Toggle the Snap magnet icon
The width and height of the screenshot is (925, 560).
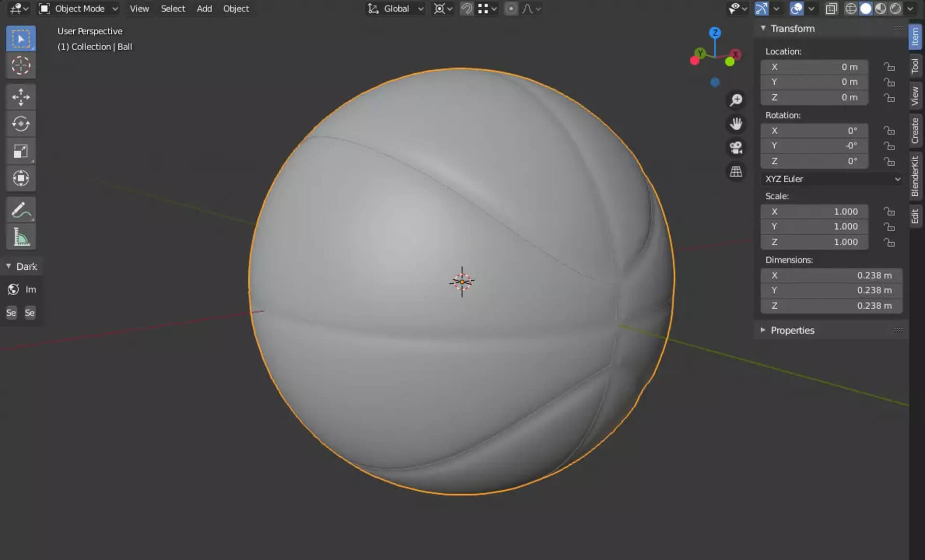[466, 9]
